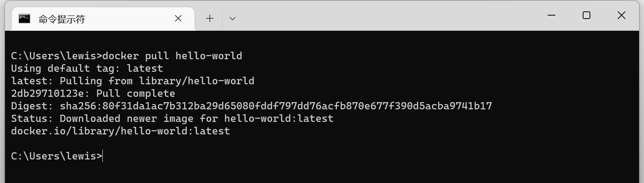This screenshot has width=644, height=183.
Task: Close the terminal window
Action: [x=621, y=16]
